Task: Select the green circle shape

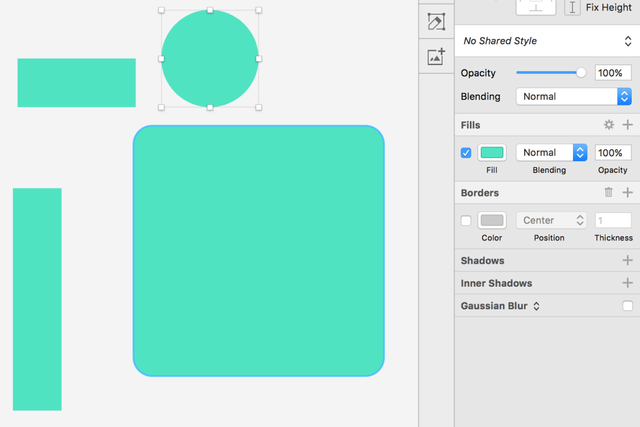Action: point(210,59)
